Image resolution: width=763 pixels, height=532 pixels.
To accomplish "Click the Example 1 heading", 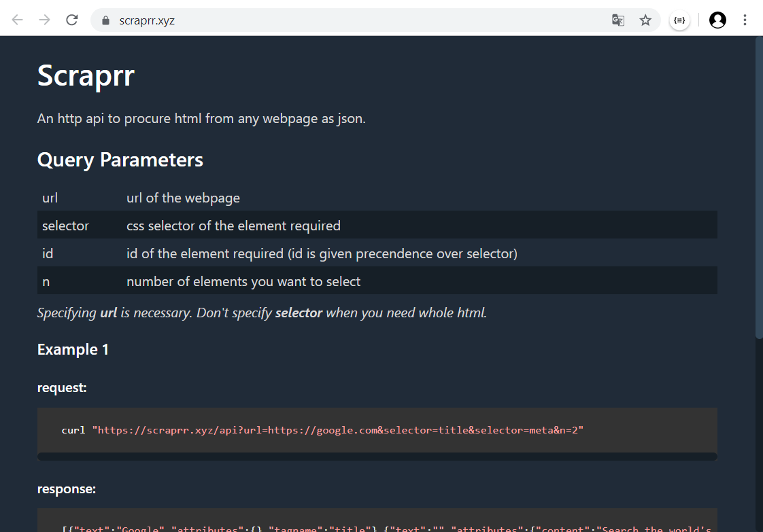I will 73,349.
